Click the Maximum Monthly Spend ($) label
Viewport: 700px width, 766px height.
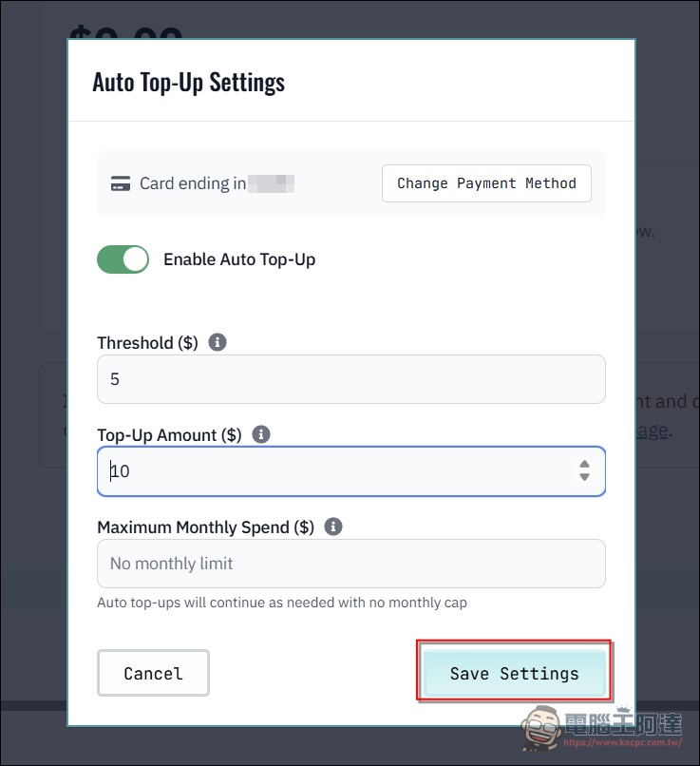(x=205, y=527)
